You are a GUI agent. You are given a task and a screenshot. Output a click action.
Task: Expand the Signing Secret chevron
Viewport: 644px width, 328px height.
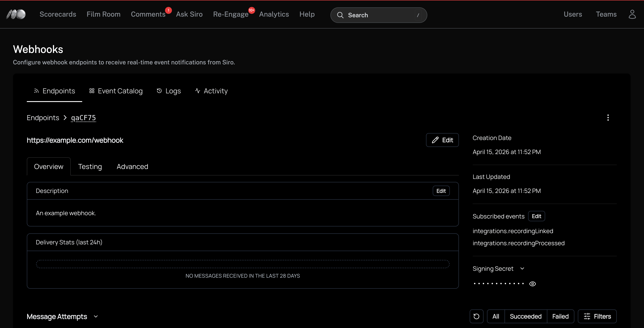coord(522,269)
